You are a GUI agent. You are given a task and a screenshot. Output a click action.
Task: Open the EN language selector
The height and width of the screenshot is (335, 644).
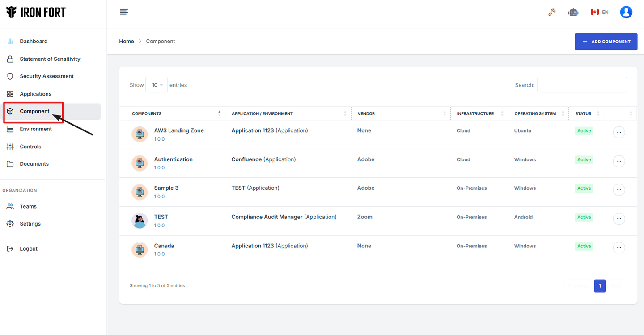(x=599, y=12)
